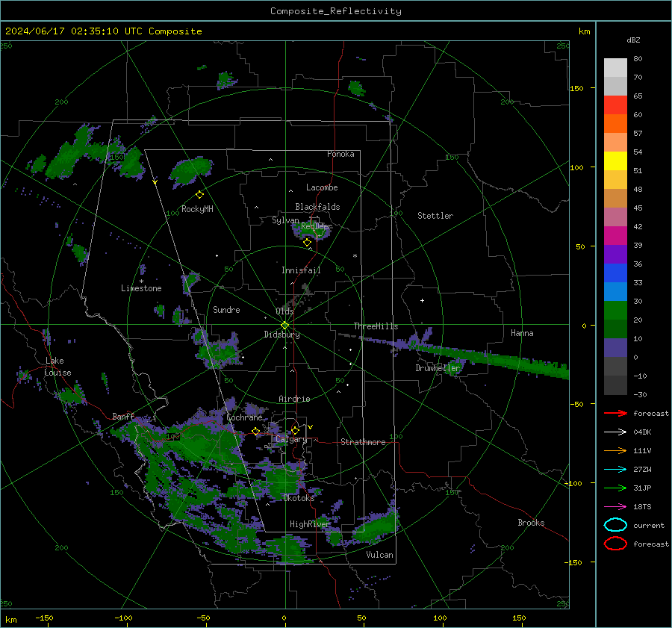Click the 80 value on dBZ scale

point(638,59)
